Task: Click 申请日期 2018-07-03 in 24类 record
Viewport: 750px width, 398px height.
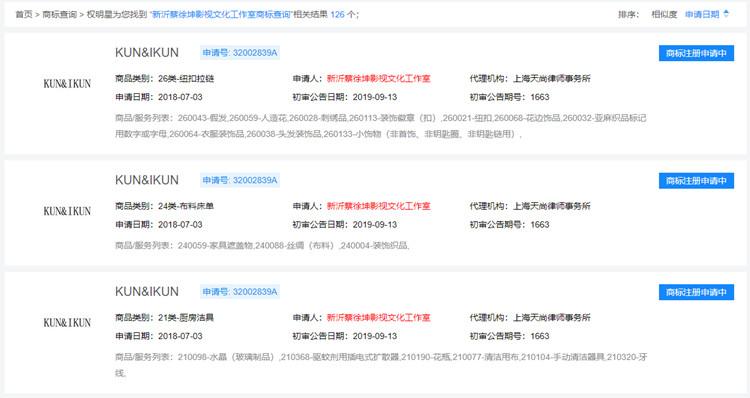Action: click(159, 224)
